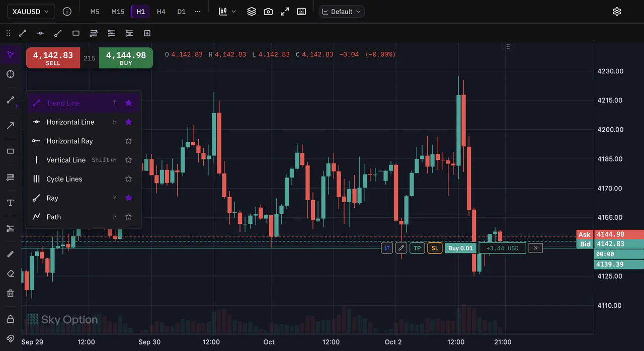The height and width of the screenshot is (351, 644).
Task: Enter fullscreen chart mode
Action: point(285,11)
